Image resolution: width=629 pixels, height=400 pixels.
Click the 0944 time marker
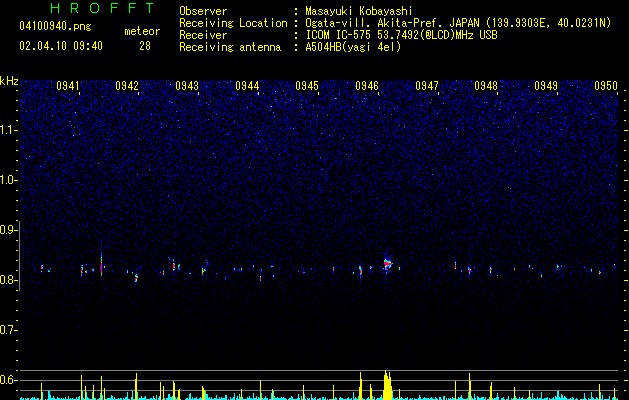pos(247,86)
